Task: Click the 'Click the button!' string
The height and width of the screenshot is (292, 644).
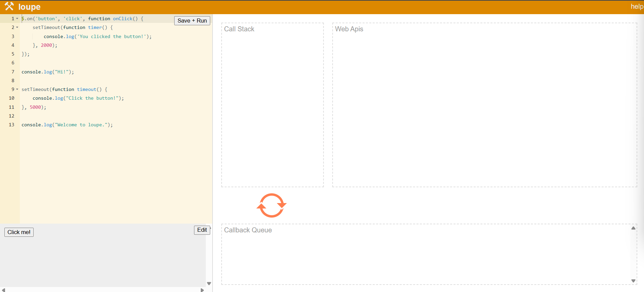Action: click(x=92, y=98)
